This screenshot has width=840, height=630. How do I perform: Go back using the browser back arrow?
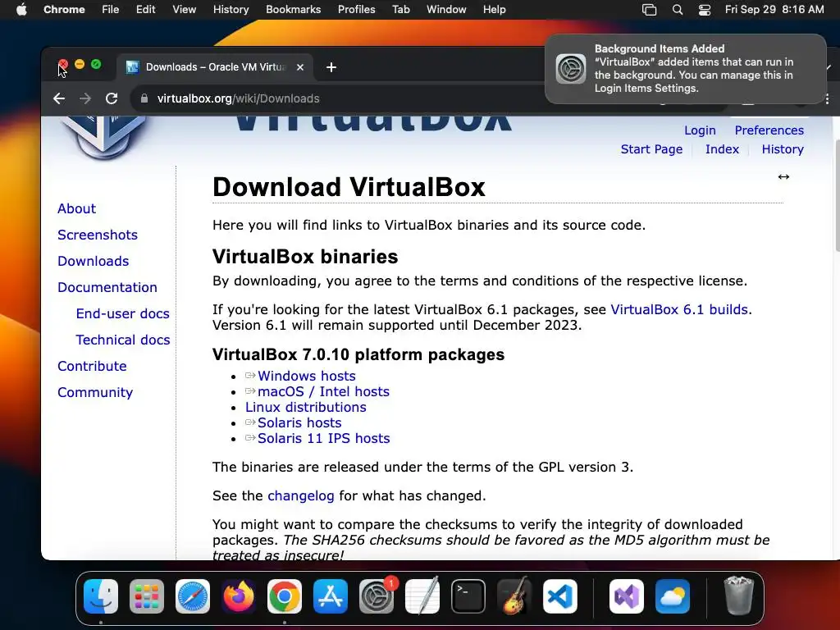(x=59, y=98)
